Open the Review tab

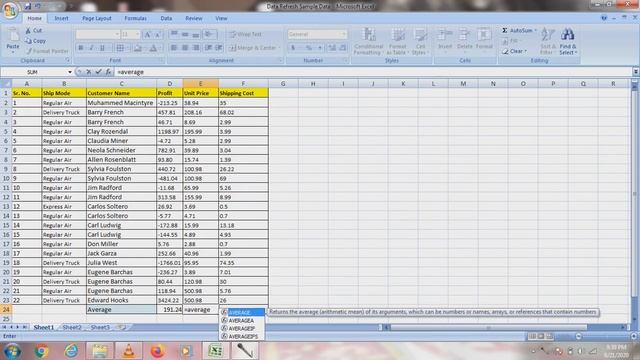click(x=193, y=18)
